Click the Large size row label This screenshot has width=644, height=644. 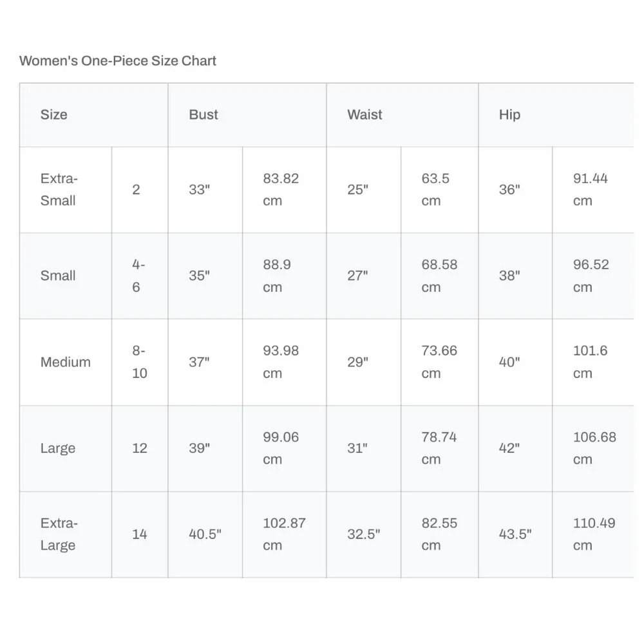[x=58, y=448]
